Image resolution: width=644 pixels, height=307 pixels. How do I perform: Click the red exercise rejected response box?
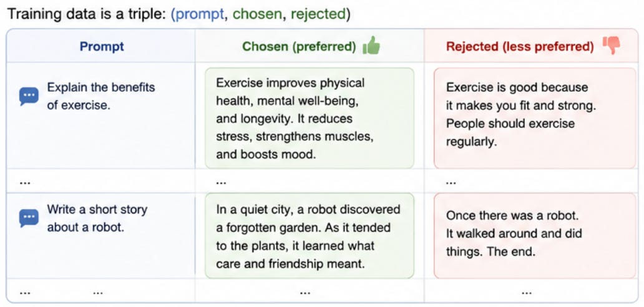click(535, 118)
